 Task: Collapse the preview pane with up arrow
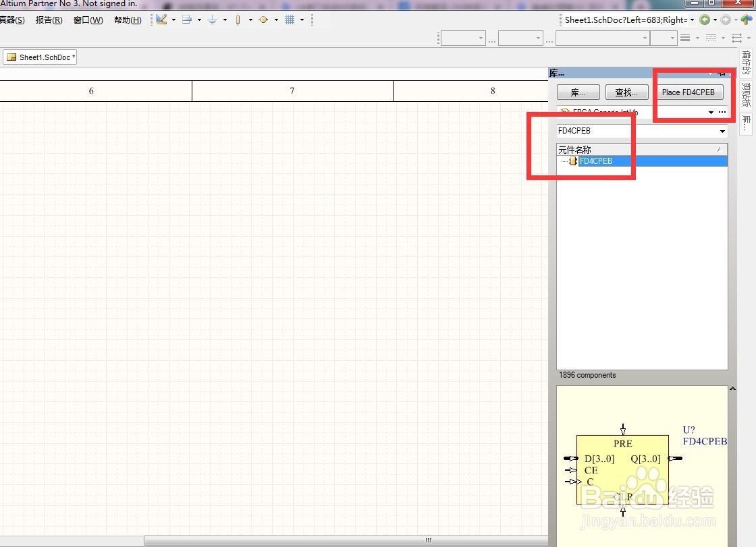tap(732, 388)
